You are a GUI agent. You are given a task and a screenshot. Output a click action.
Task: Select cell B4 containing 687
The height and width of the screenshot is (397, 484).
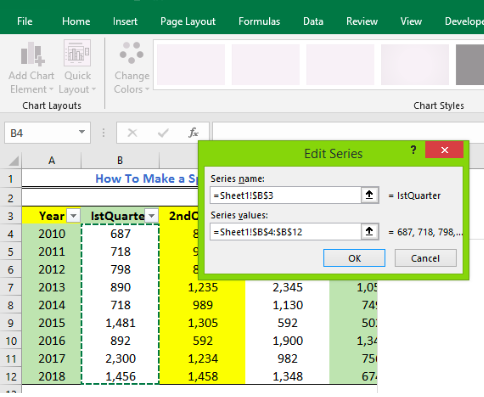click(120, 233)
